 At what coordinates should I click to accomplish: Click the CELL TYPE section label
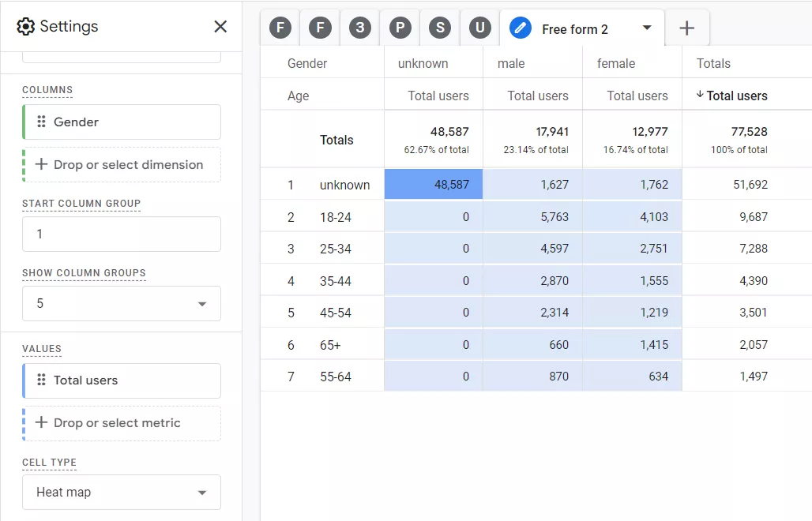(49, 463)
